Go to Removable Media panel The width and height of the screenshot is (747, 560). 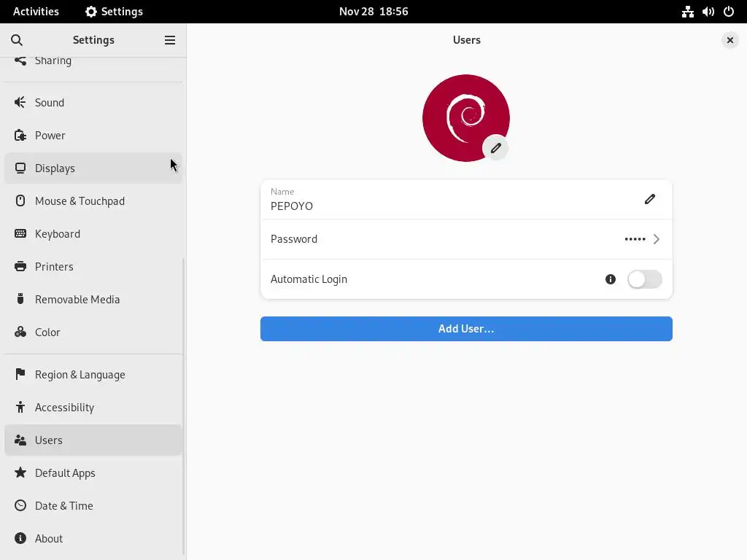coord(93,300)
